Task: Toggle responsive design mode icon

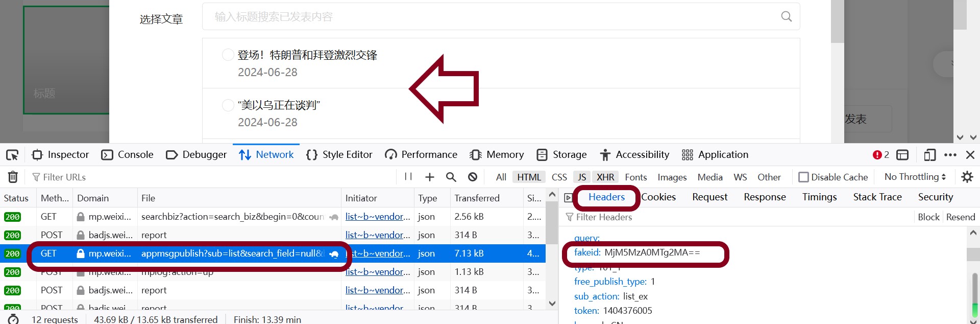Action: click(x=930, y=155)
